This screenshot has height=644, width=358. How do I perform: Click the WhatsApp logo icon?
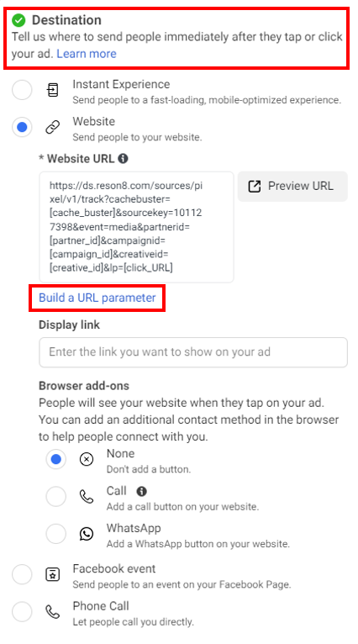click(x=87, y=534)
